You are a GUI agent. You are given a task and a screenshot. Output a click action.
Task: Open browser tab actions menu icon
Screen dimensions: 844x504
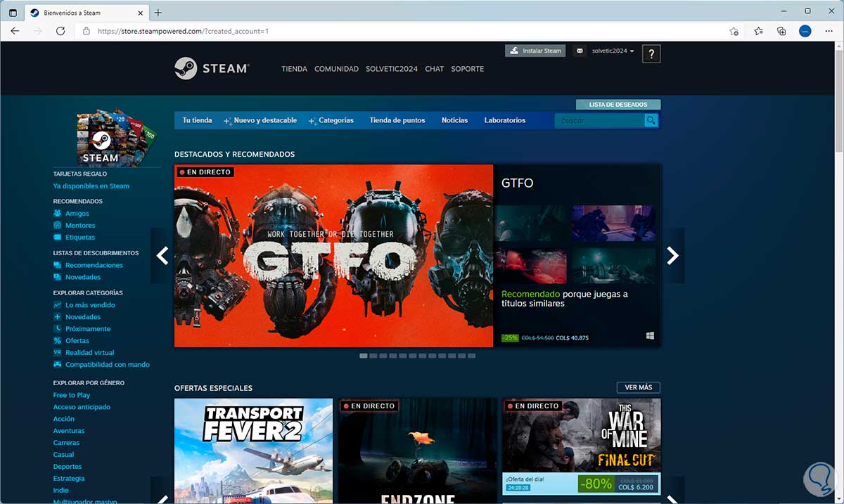pyautogui.click(x=13, y=13)
